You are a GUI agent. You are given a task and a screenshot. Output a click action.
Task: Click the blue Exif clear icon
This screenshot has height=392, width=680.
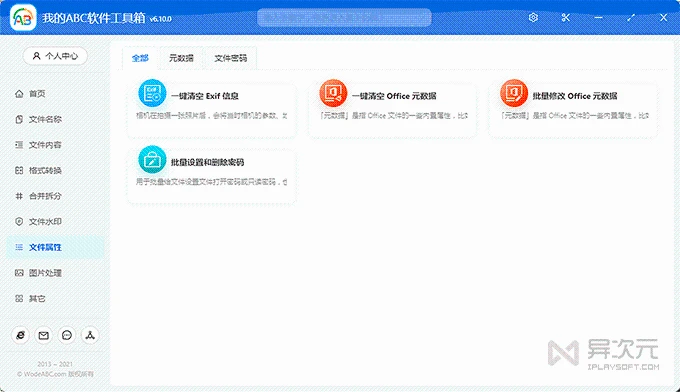tap(152, 93)
